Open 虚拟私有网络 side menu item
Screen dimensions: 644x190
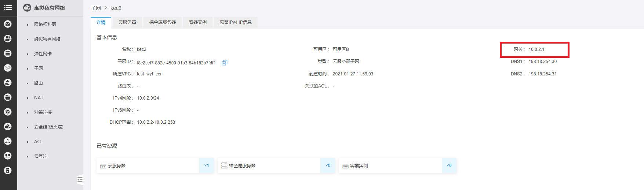[47, 39]
